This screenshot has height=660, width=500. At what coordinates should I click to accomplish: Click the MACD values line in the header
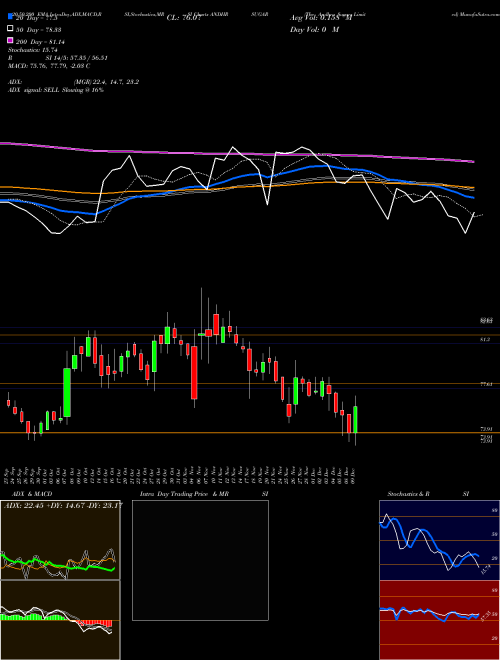tap(49, 66)
